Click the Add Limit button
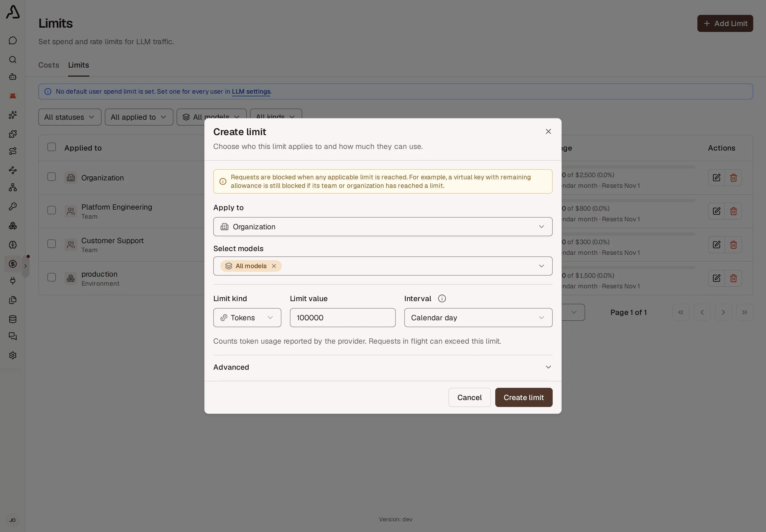The height and width of the screenshot is (532, 766). click(x=725, y=23)
